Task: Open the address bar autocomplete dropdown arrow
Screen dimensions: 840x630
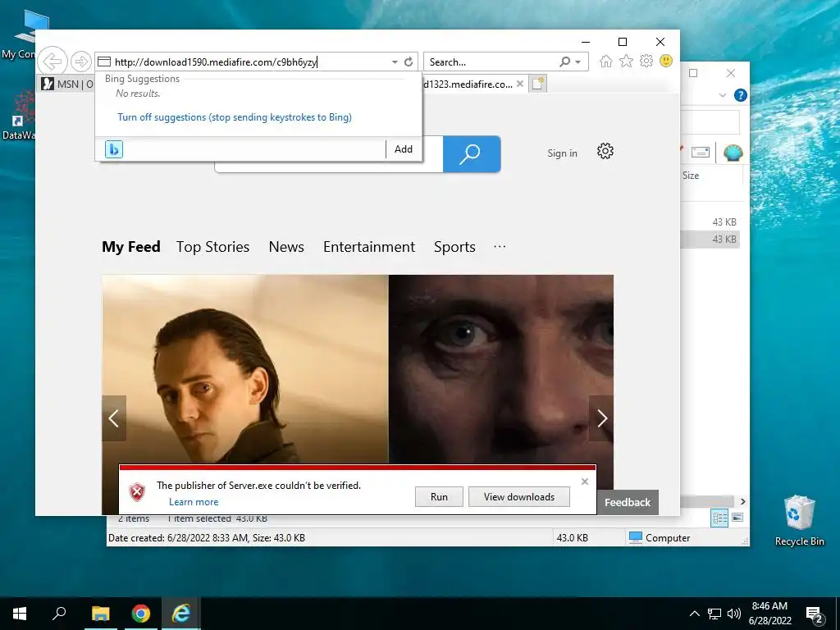Action: (x=395, y=62)
